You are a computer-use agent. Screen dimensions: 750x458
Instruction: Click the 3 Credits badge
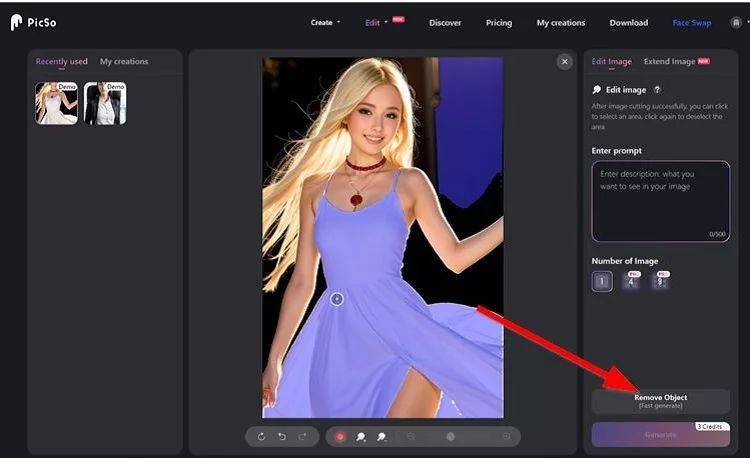coord(712,426)
